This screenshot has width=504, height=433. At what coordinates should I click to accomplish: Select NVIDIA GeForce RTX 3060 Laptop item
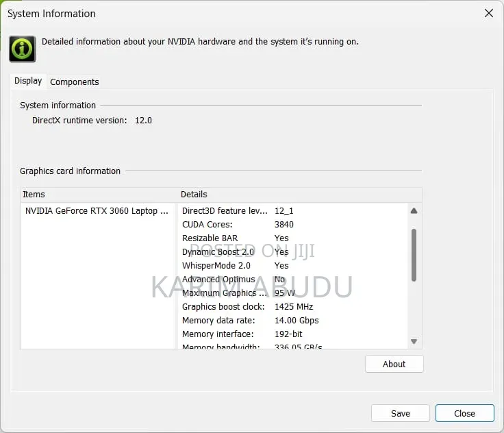pos(97,211)
